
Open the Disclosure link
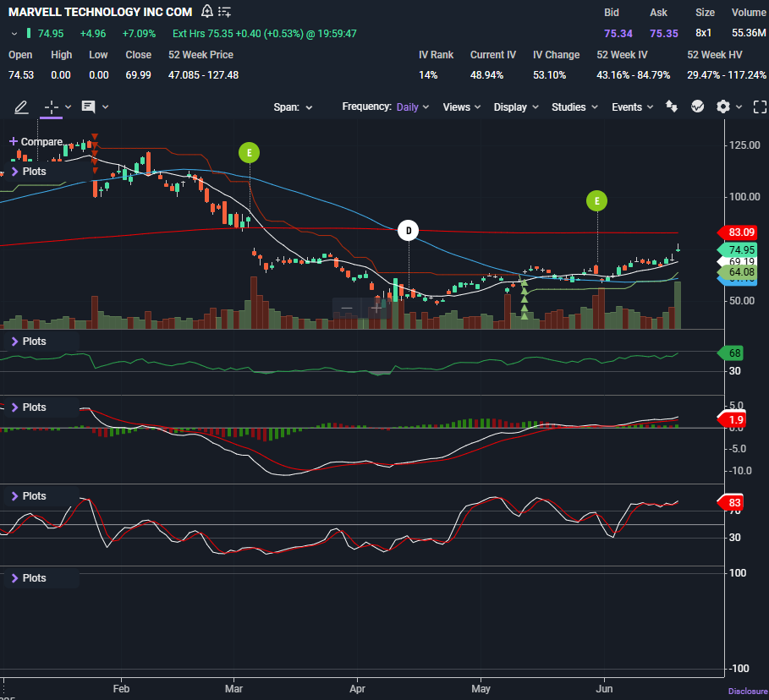pyautogui.click(x=748, y=692)
